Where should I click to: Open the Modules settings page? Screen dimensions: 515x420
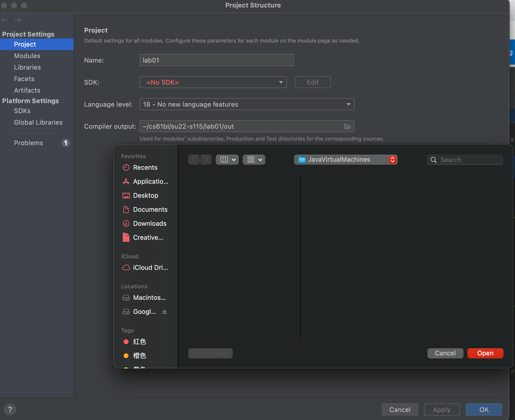pos(27,56)
